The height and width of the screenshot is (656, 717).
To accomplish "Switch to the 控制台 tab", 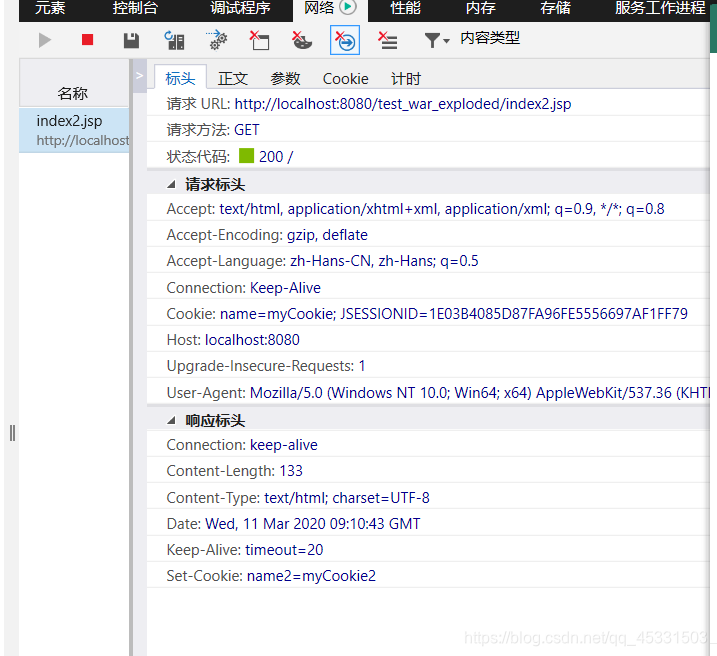I will [x=135, y=8].
